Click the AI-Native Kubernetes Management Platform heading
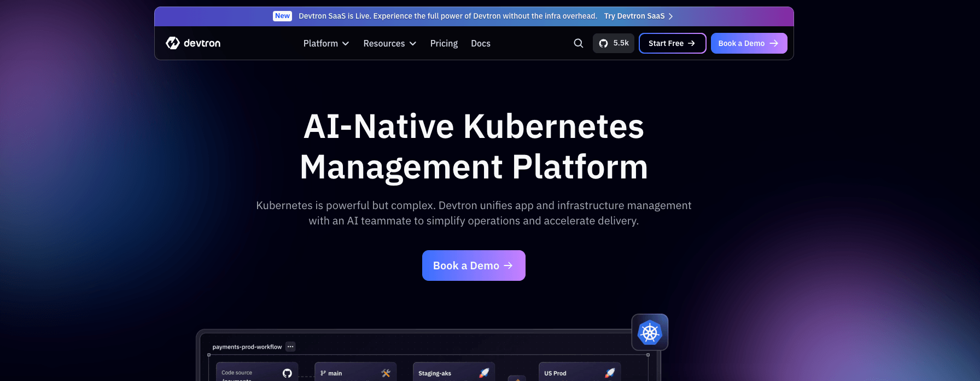 474,146
